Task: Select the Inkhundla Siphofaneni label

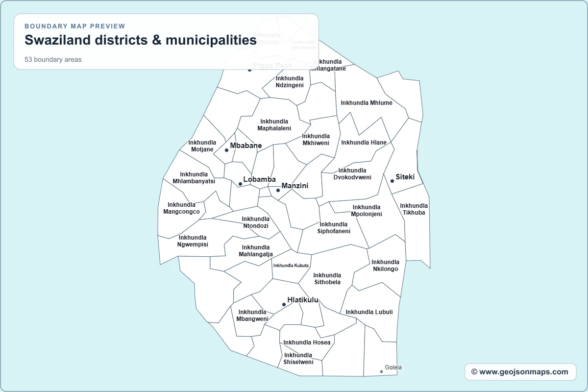Action: 334,228
